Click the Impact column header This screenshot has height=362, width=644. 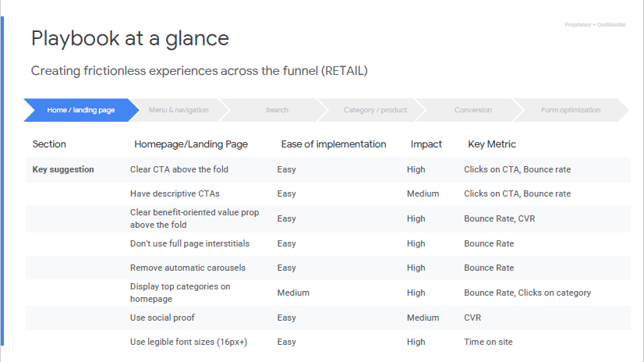coord(426,144)
